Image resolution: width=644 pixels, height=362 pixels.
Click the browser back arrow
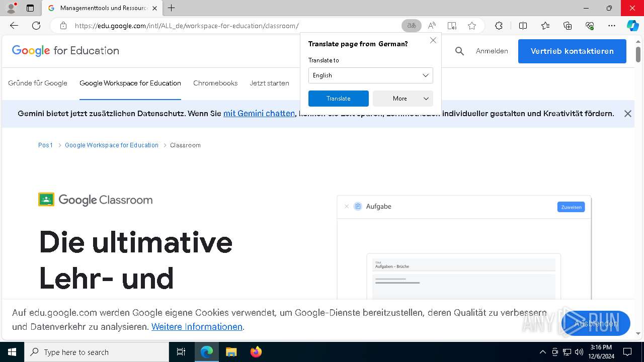pyautogui.click(x=14, y=26)
